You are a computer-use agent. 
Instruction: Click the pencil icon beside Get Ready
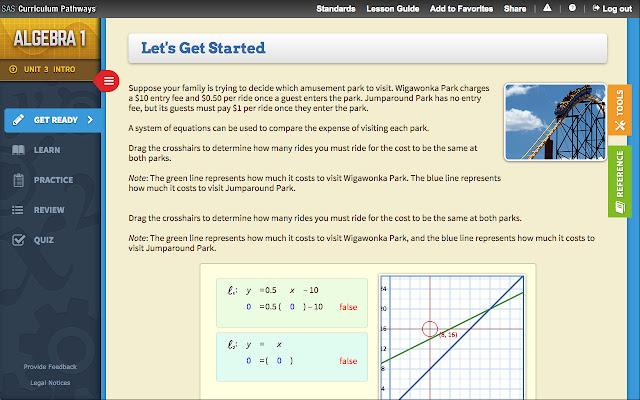point(18,120)
